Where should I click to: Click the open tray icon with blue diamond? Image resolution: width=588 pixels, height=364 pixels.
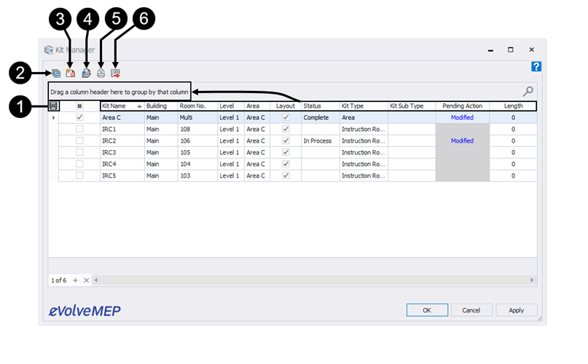pyautogui.click(x=86, y=73)
